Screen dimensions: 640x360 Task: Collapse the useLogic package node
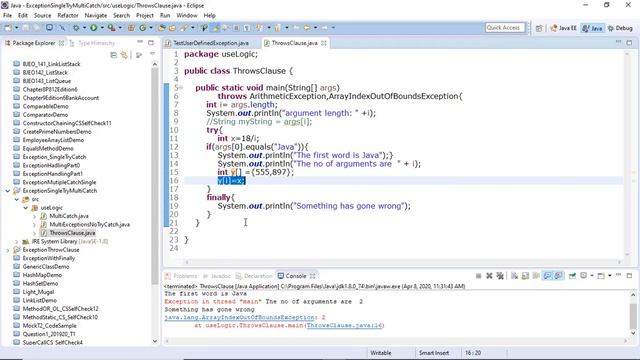point(25,208)
